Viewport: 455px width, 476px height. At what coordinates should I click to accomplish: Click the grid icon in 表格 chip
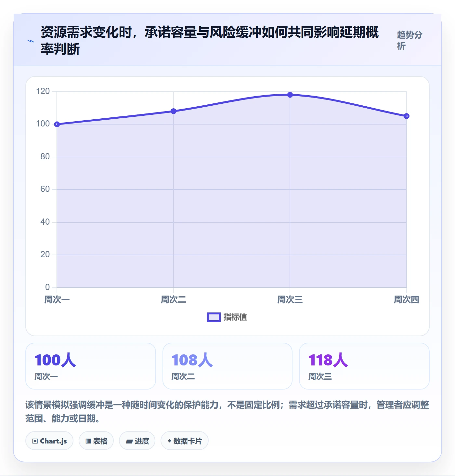click(x=88, y=441)
